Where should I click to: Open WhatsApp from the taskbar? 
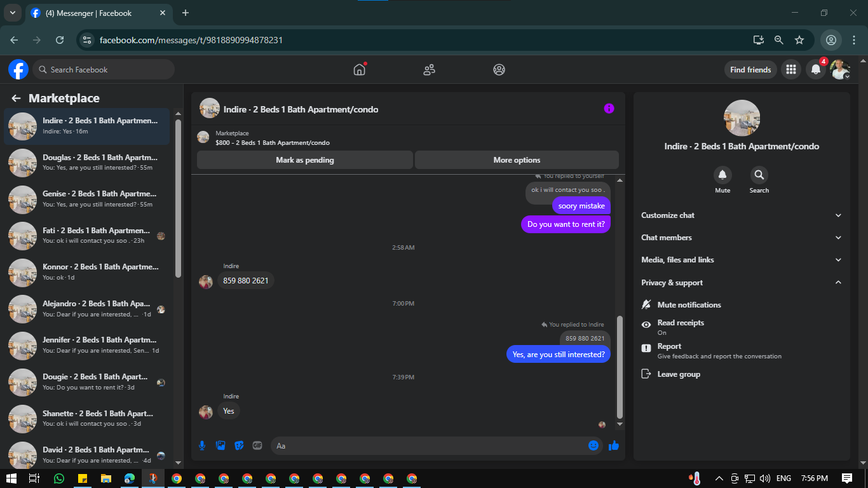point(59,478)
